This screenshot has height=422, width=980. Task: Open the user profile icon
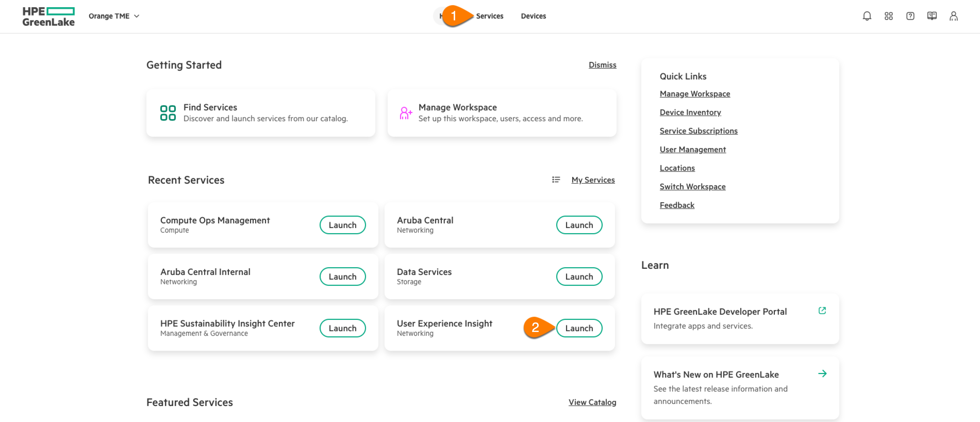953,16
